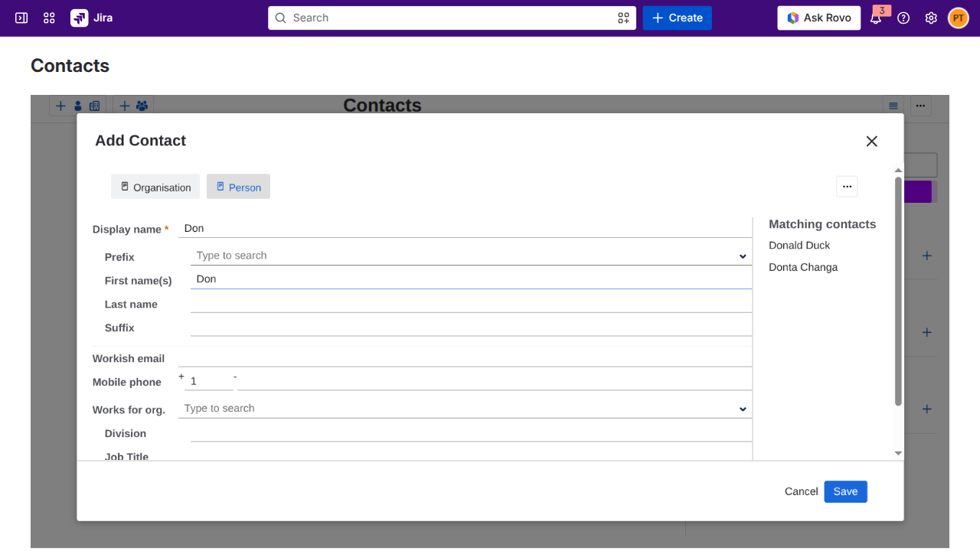The height and width of the screenshot is (551, 980).
Task: Select the Organisation tab
Action: (155, 187)
